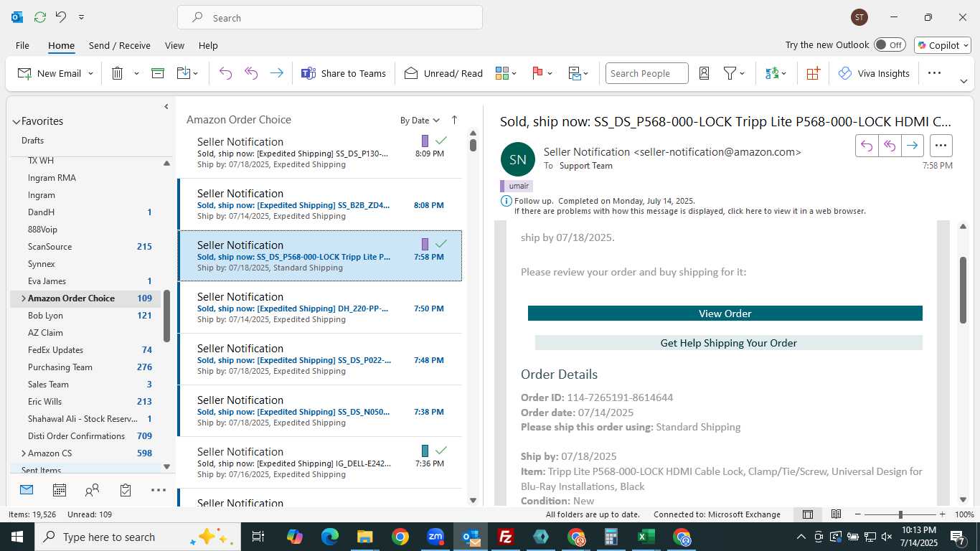Click the Get Add-ins icon
Image resolution: width=980 pixels, height=551 pixels.
tap(813, 73)
